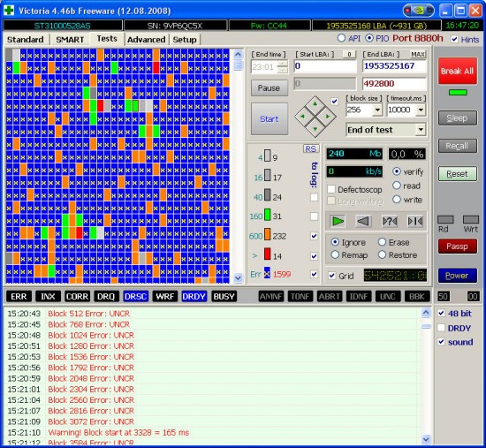Click the End time spinner arrows

(283, 66)
